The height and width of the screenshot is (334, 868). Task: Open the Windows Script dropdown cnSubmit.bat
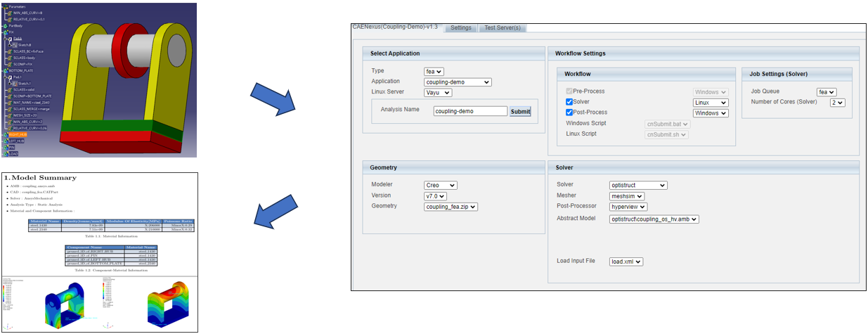point(668,124)
